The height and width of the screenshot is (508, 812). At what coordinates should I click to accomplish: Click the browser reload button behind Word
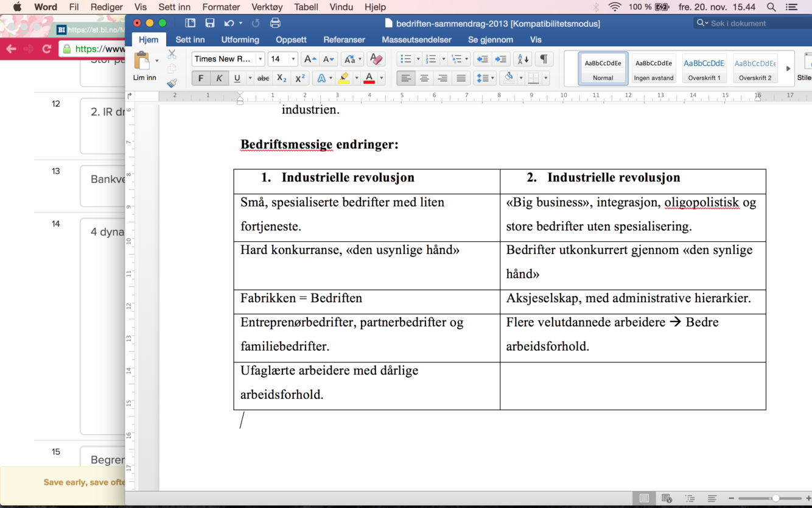pos(46,49)
